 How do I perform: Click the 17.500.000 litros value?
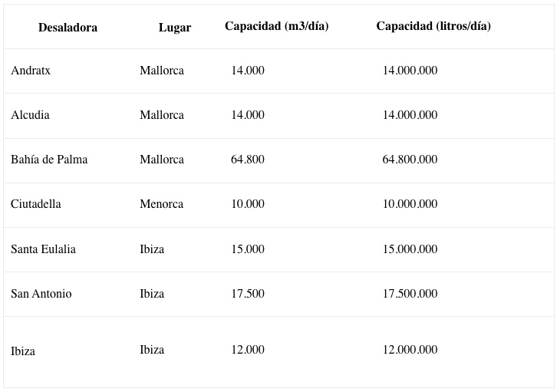410,294
